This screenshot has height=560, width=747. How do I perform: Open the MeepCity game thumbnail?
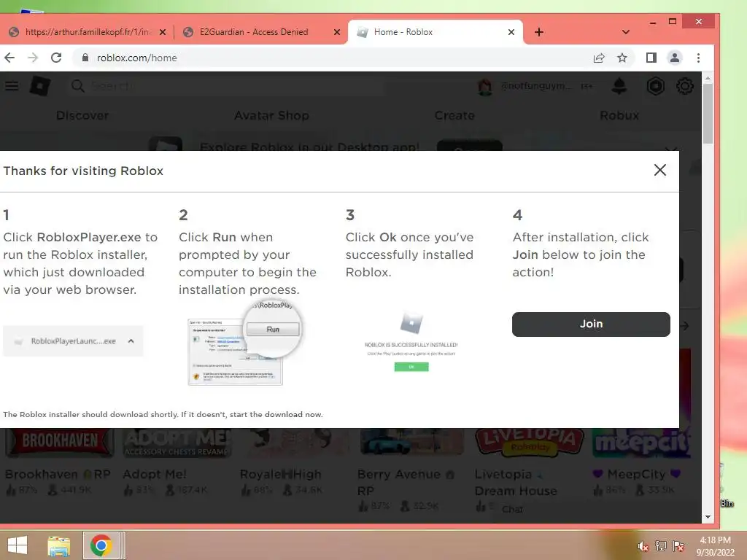642,443
